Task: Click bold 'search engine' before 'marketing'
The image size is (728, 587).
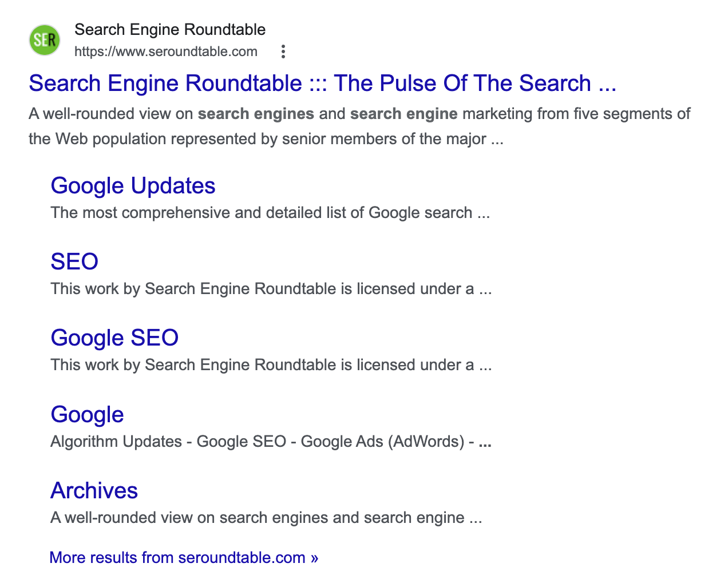Action: click(x=403, y=114)
